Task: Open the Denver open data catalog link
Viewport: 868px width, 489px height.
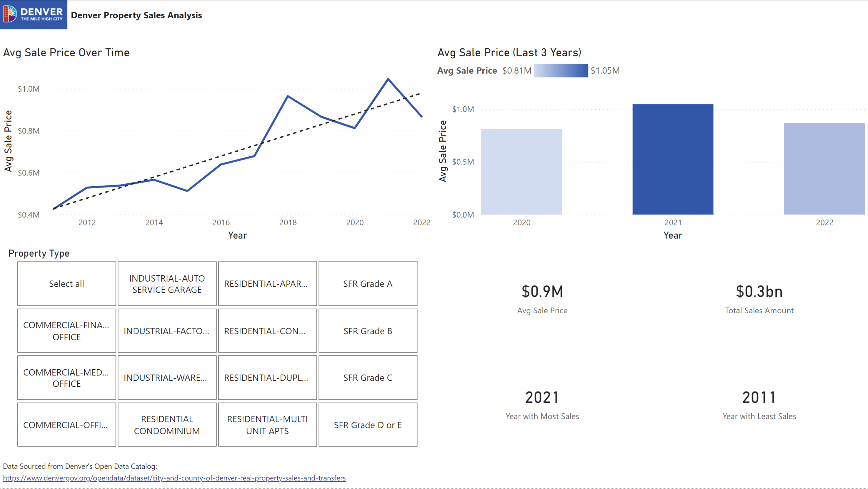Action: click(174, 478)
